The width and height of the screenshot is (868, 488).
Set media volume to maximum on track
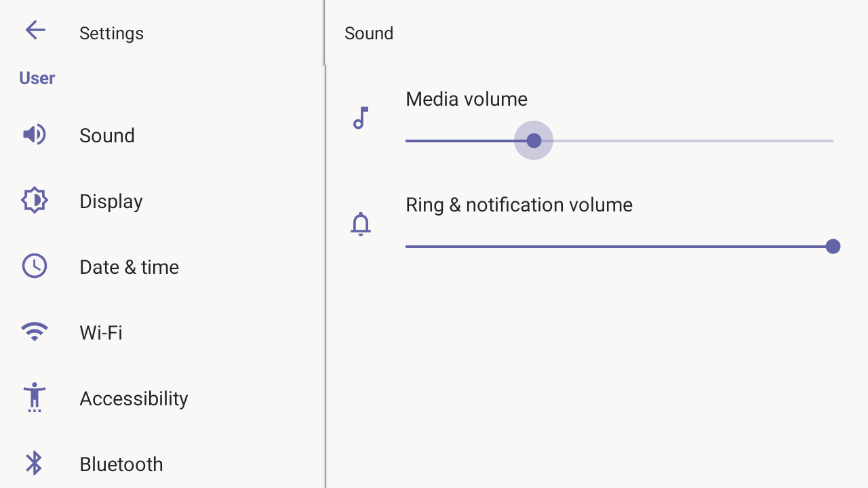(832, 140)
